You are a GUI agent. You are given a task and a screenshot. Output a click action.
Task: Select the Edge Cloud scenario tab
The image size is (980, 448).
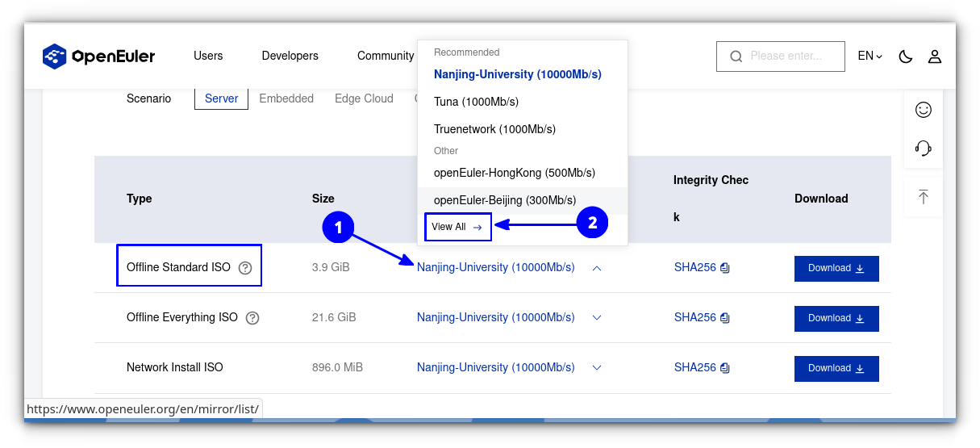pyautogui.click(x=364, y=98)
